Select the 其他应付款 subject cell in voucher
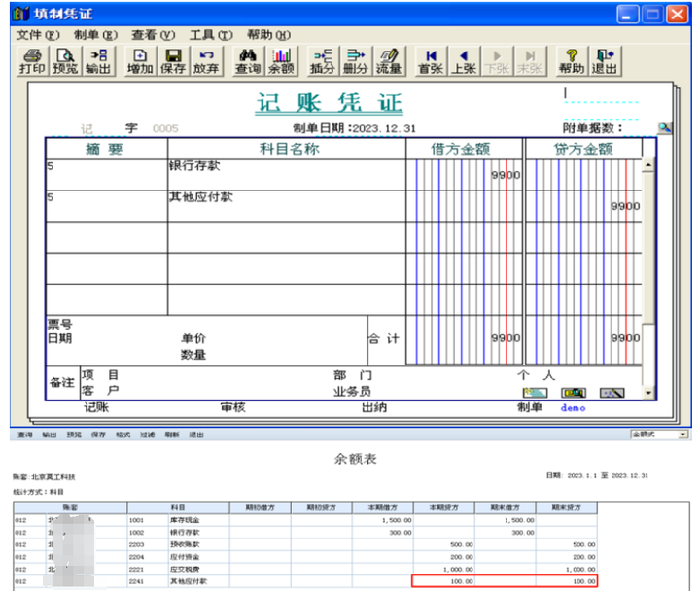This screenshot has width=700, height=591. point(287,206)
